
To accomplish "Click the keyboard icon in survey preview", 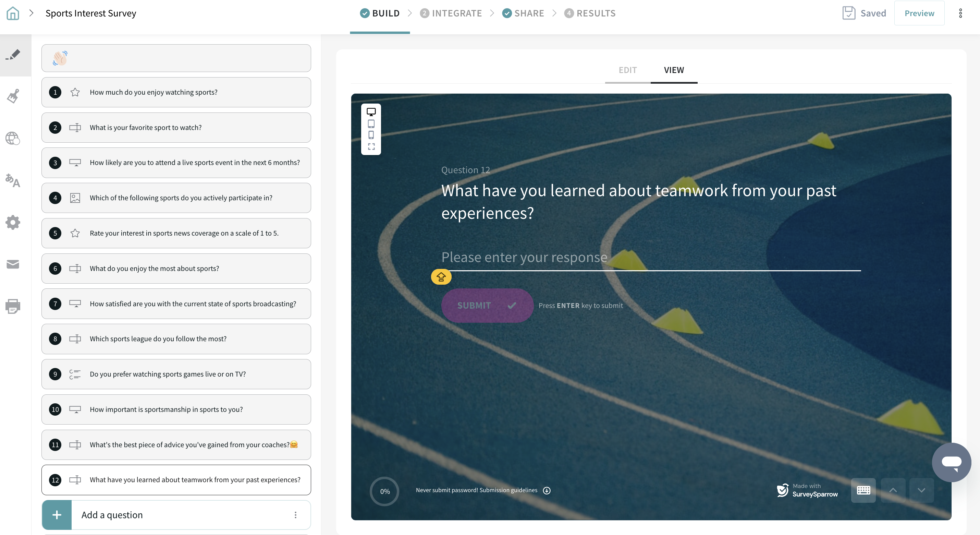I will point(863,491).
